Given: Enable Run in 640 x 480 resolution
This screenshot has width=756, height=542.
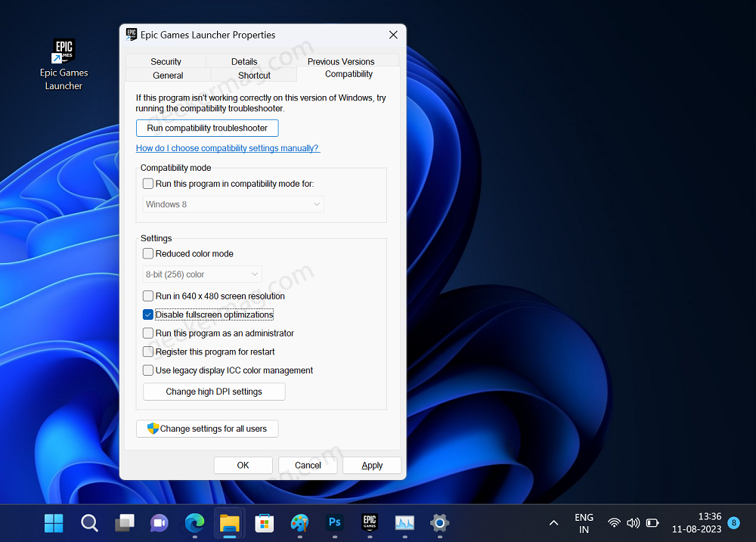Looking at the screenshot, I should click(x=148, y=296).
